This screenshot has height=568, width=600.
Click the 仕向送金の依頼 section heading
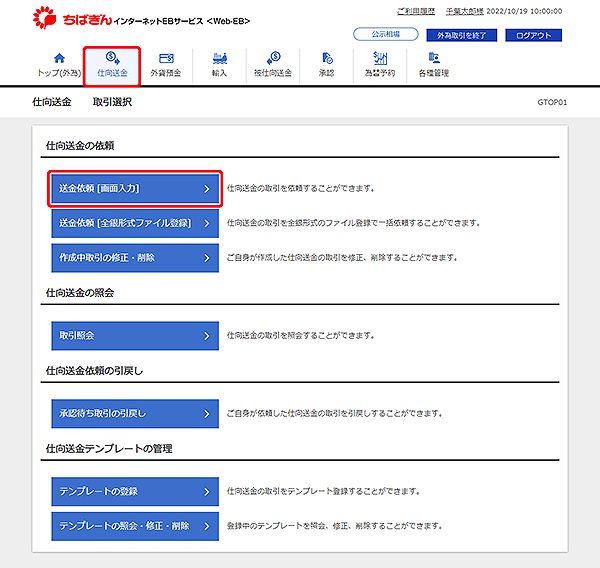tap(80, 146)
